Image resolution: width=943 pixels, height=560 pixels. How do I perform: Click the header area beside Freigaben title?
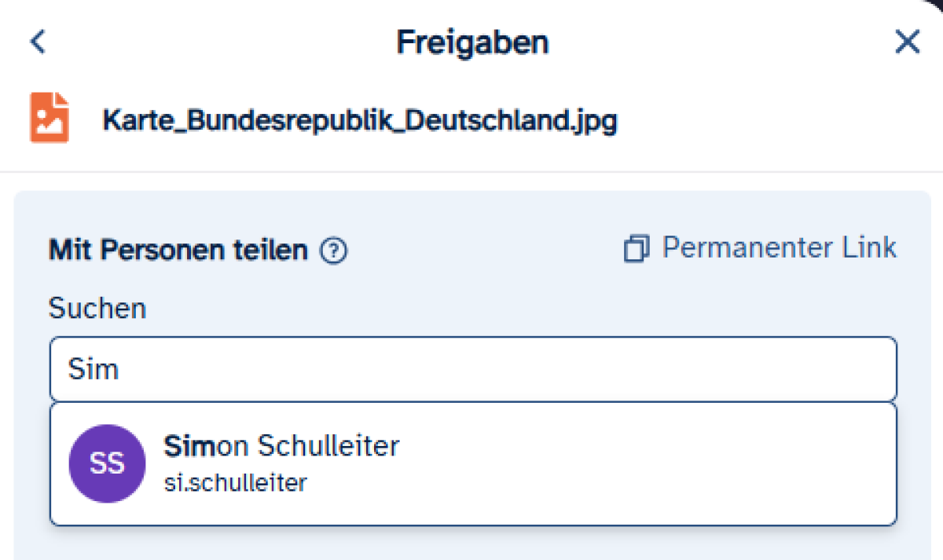pos(668,42)
